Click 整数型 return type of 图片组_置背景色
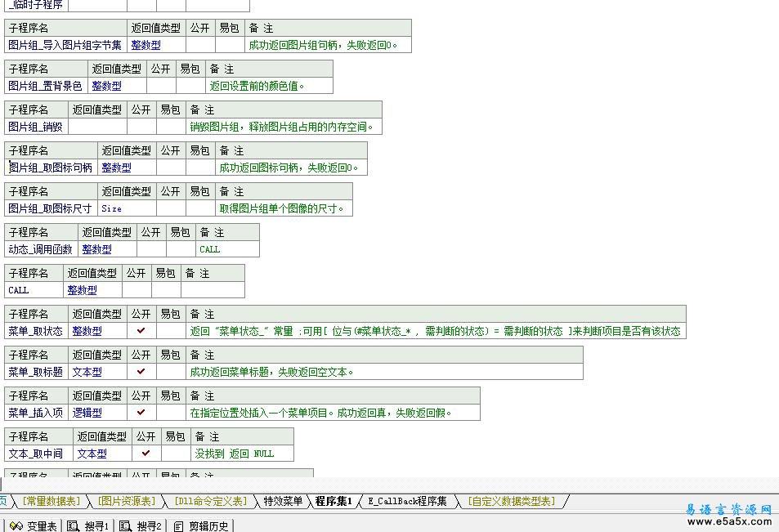 click(117, 86)
